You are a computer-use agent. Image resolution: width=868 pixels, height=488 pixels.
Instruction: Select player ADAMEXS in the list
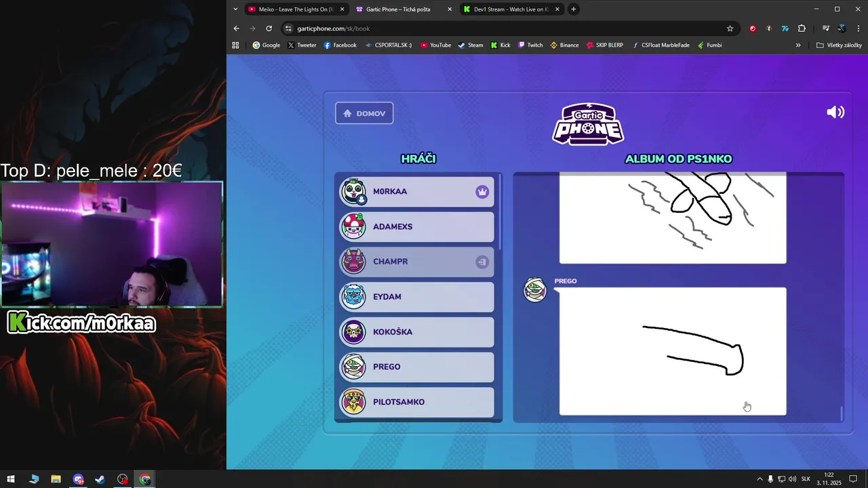(417, 227)
